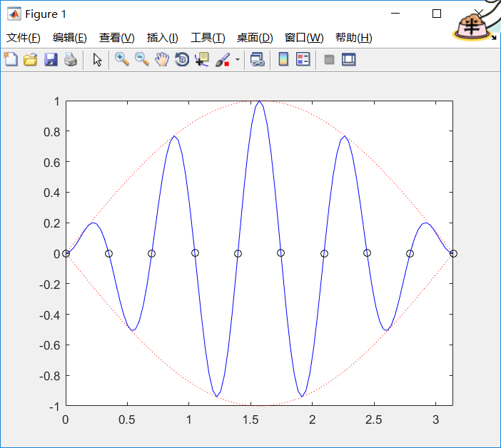Screen dimensions: 501x448
Task: Click the zero-crossing circle marker at origin
Action: (x=66, y=253)
